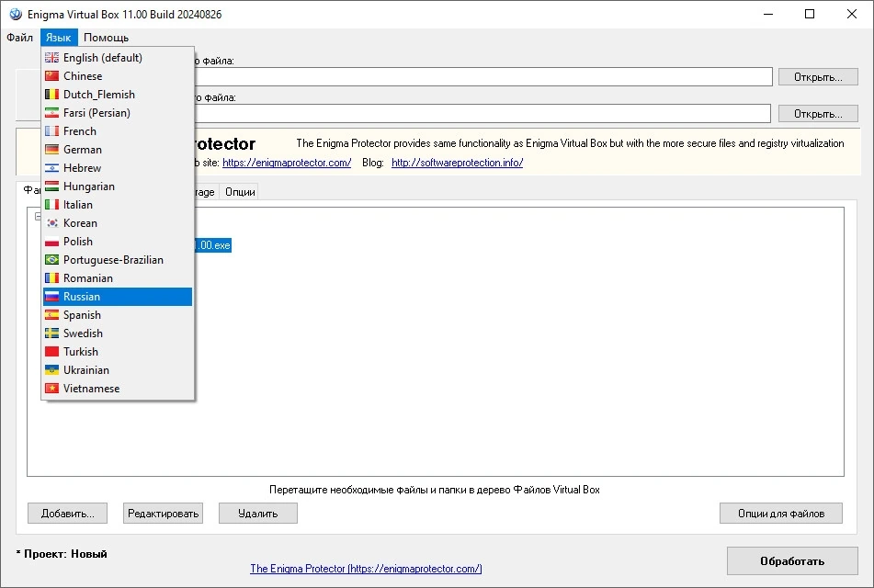The image size is (874, 588).
Task: Close the Язык menu via its header
Action: (x=59, y=38)
